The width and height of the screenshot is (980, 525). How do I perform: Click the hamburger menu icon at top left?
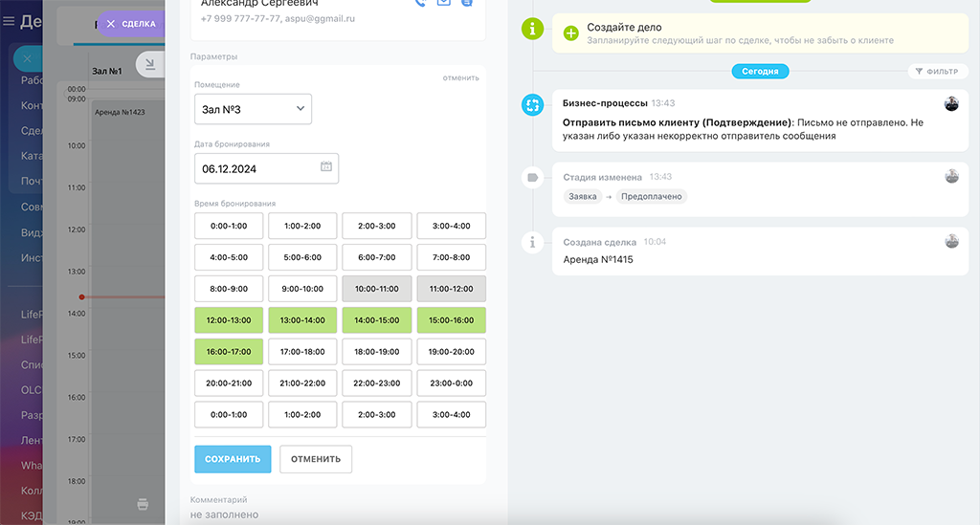tap(10, 22)
